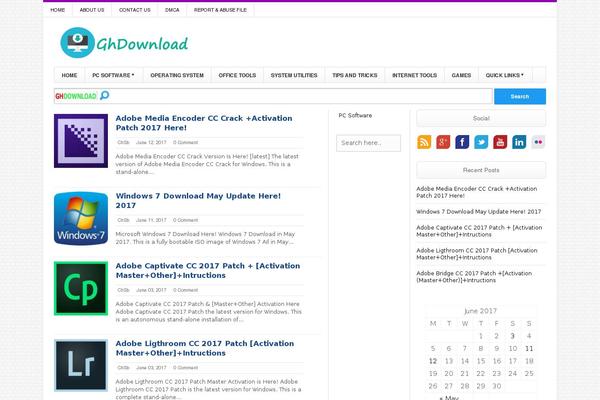Open Windows 7 Download May Update post title

[x=198, y=201]
